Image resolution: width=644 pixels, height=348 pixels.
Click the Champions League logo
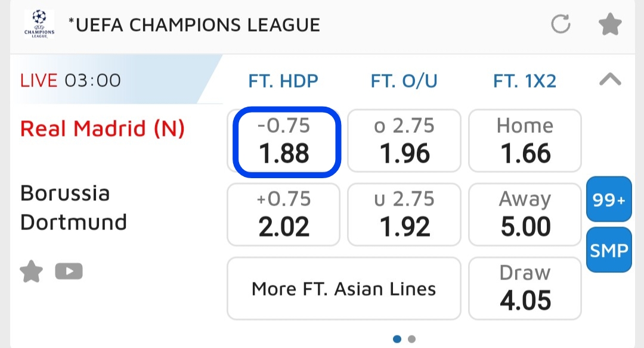click(x=39, y=24)
